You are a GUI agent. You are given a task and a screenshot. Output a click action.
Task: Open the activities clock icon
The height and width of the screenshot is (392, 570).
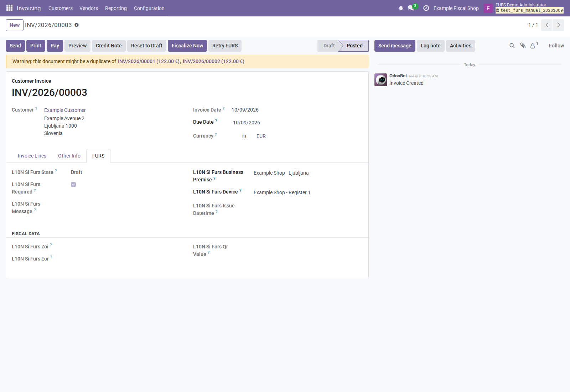pos(426,8)
